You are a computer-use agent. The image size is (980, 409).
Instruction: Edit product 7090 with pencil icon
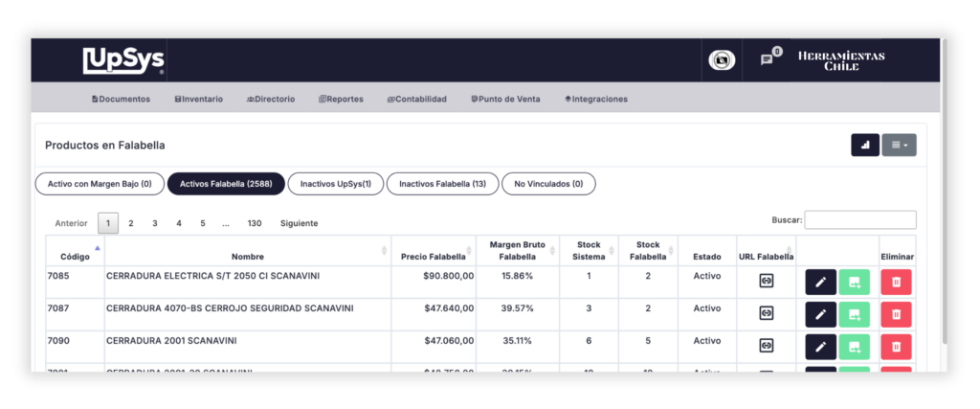tap(820, 346)
